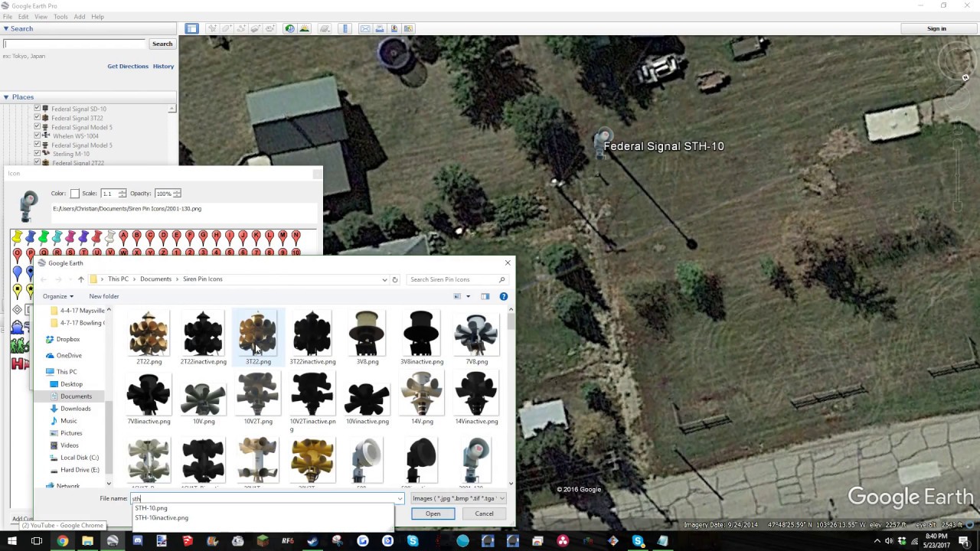Select the 3T22.png thumbnail

(258, 337)
